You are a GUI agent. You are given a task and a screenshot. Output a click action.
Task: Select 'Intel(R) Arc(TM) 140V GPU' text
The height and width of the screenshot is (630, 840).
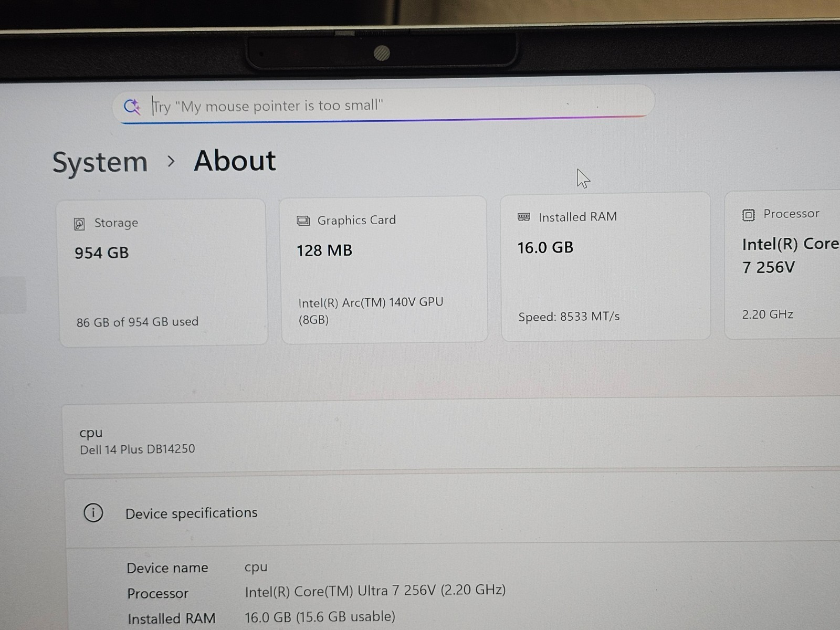[371, 302]
